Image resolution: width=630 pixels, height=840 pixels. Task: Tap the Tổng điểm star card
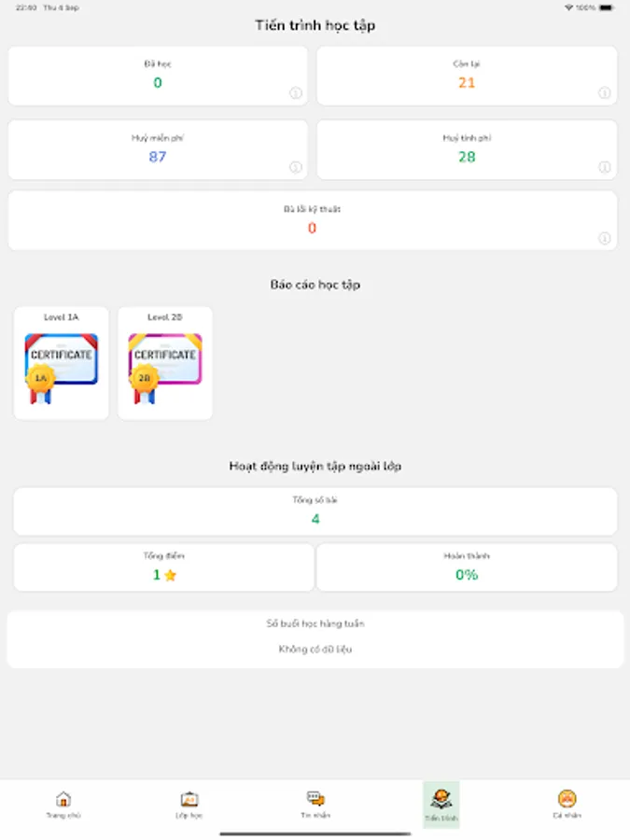pyautogui.click(x=163, y=567)
